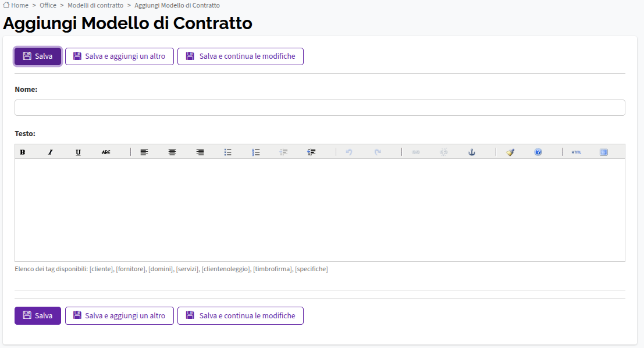Click the insert link chain icon
The image size is (644, 348).
pos(416,152)
